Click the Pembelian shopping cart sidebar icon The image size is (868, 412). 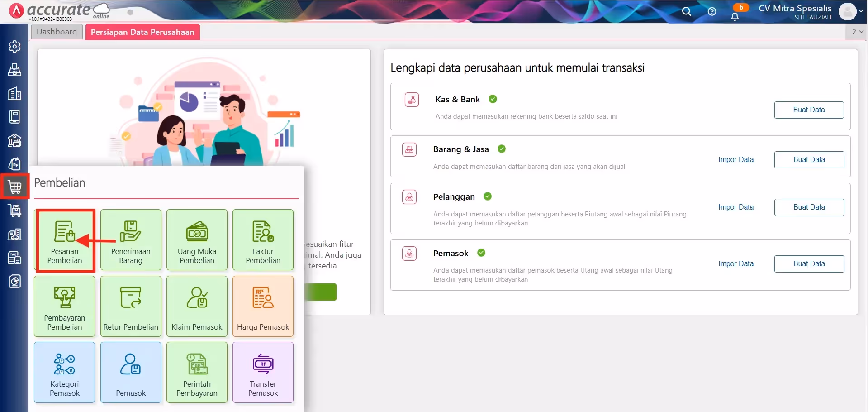pos(14,187)
